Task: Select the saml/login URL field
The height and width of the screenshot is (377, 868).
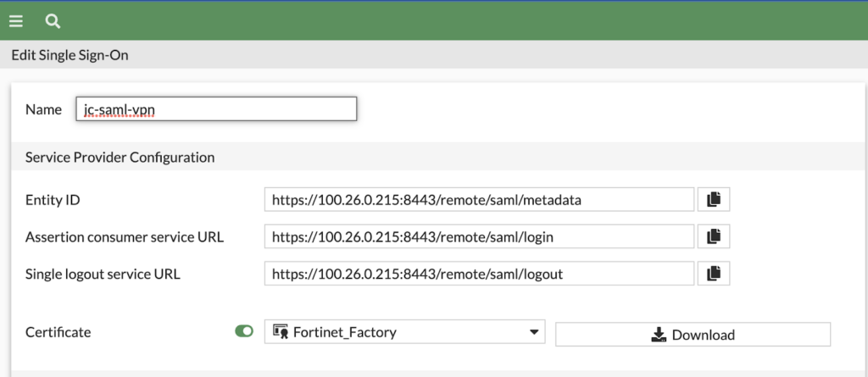Action: pyautogui.click(x=480, y=236)
